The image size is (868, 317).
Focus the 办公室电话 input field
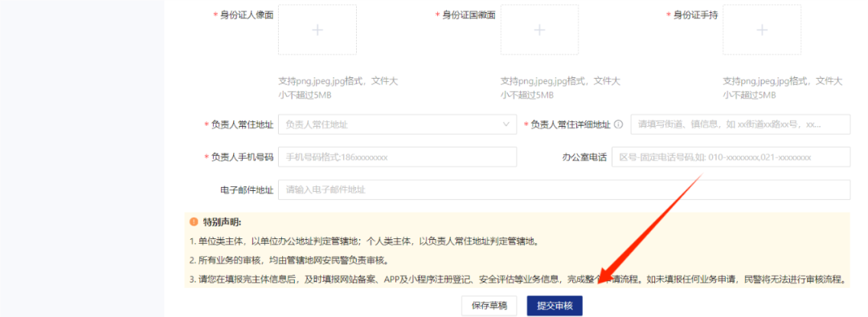(731, 157)
